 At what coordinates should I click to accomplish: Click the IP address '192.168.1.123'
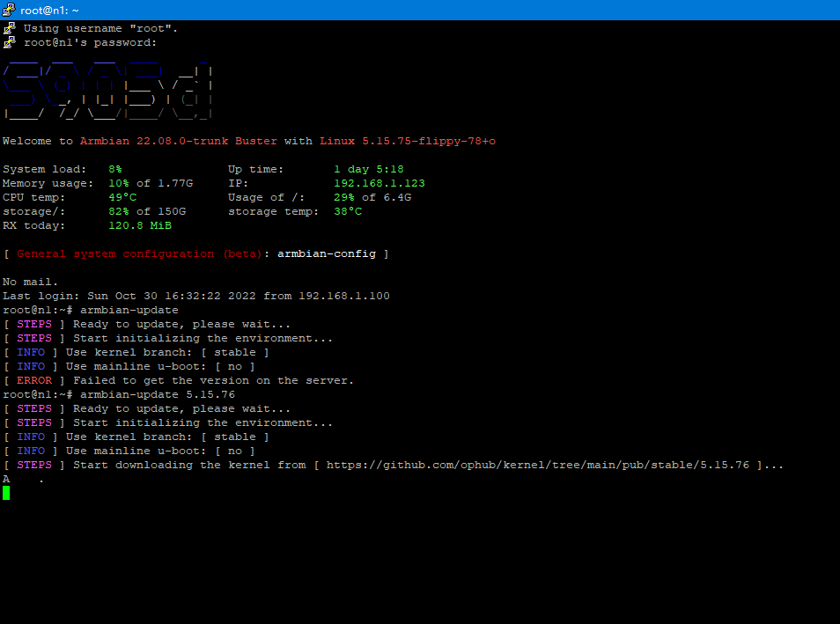379,183
